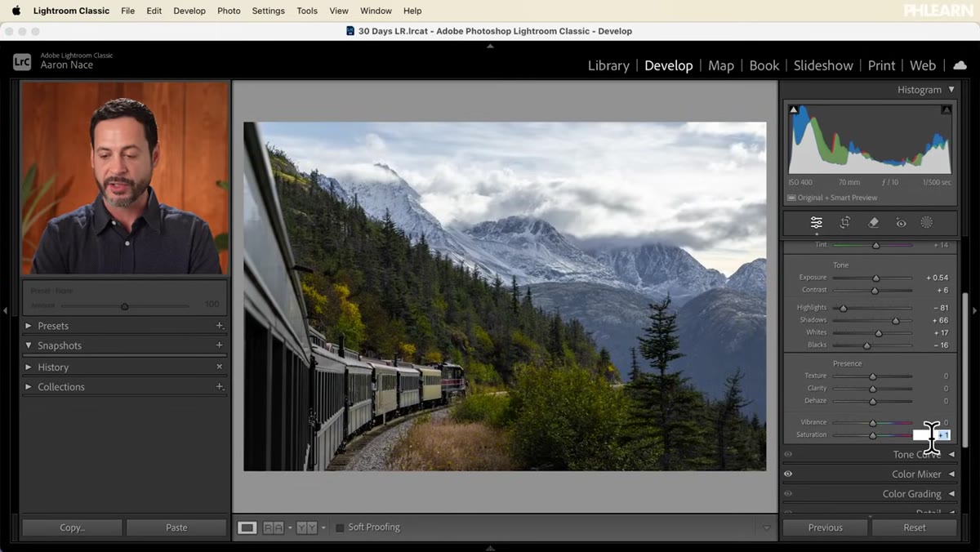Viewport: 980px width, 552px height.
Task: Open the toolbar options dropdown arrow
Action: 766,528
